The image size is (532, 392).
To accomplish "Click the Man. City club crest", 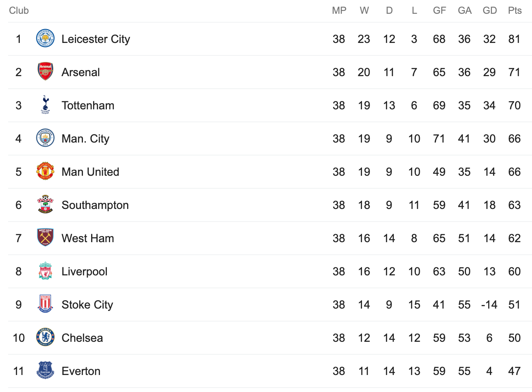I will pyautogui.click(x=45, y=138).
